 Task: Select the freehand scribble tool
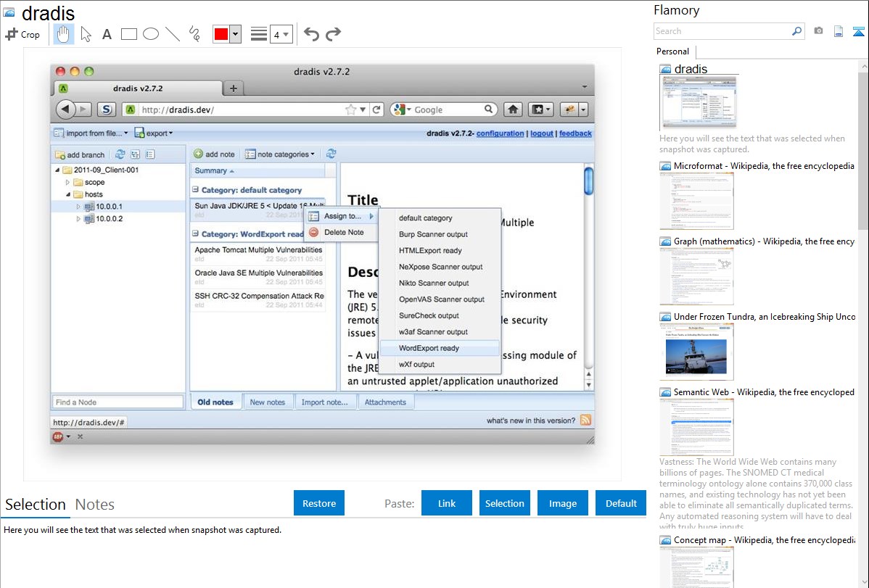click(194, 34)
